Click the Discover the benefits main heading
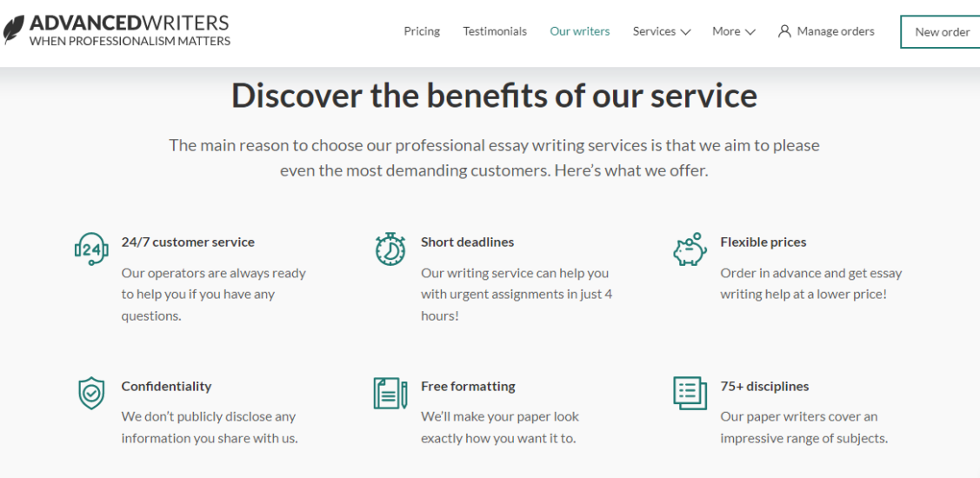Image resolution: width=980 pixels, height=478 pixels. [495, 96]
